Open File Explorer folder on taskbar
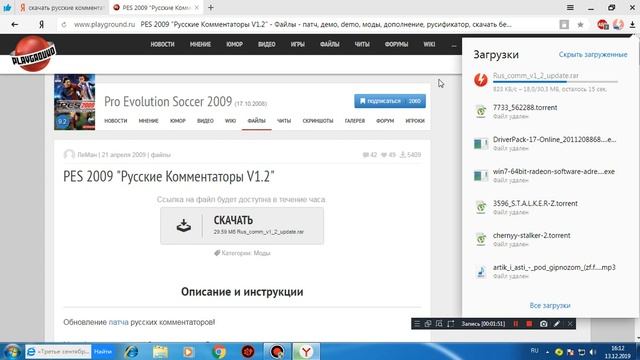The image size is (640, 360). [x=160, y=351]
